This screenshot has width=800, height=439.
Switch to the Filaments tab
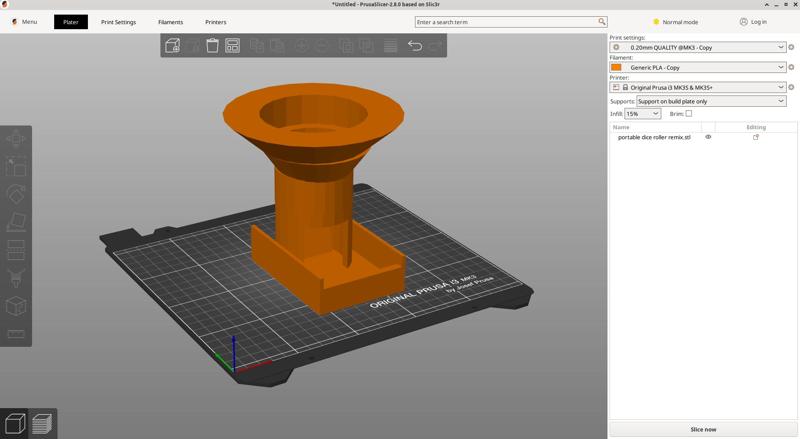tap(170, 22)
